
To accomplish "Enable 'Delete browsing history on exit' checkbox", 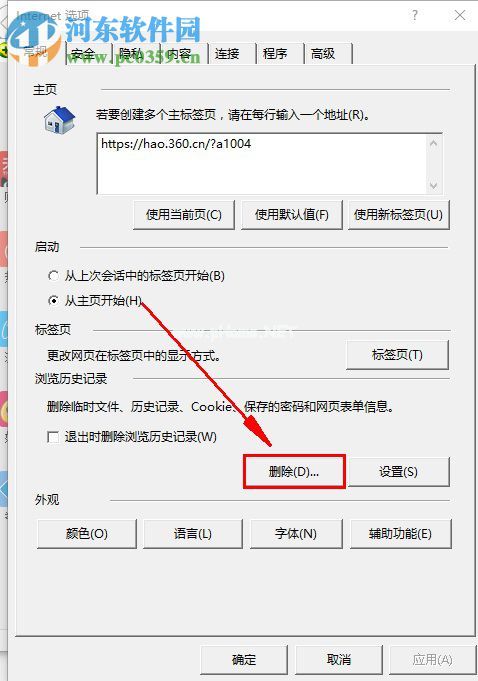I will (53, 436).
